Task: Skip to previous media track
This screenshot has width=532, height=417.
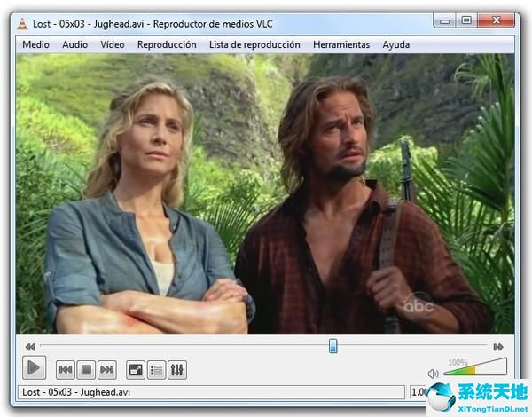Action: pyautogui.click(x=65, y=369)
